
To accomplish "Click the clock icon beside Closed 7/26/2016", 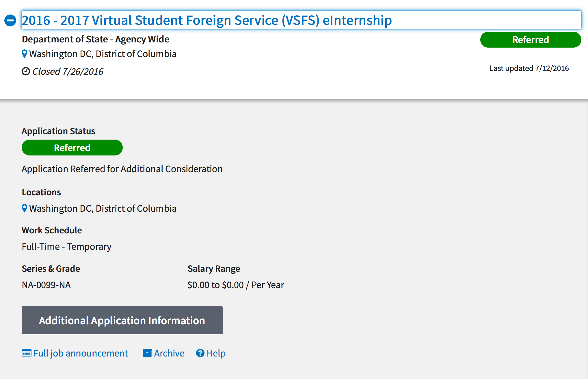I will [26, 71].
